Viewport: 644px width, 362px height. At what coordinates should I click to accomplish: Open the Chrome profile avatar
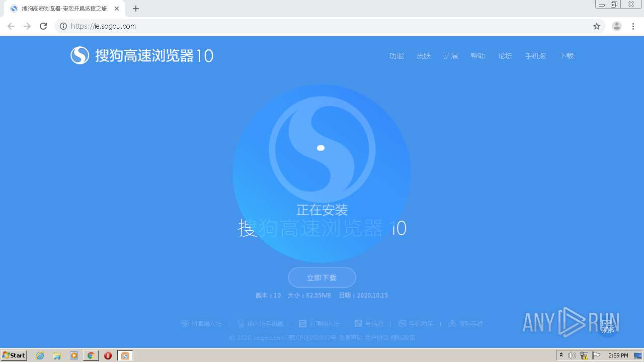pyautogui.click(x=617, y=26)
